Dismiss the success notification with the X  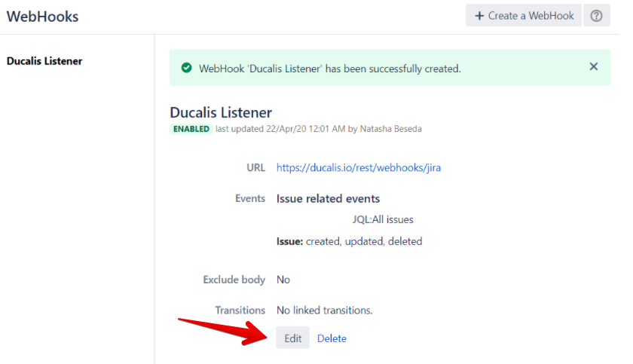click(x=593, y=66)
